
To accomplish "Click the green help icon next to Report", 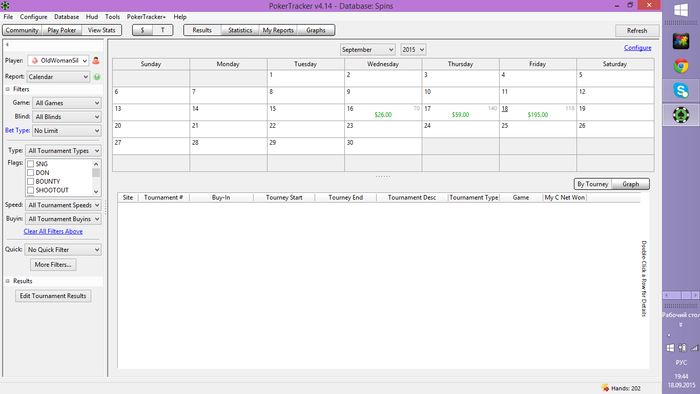I will click(x=97, y=77).
